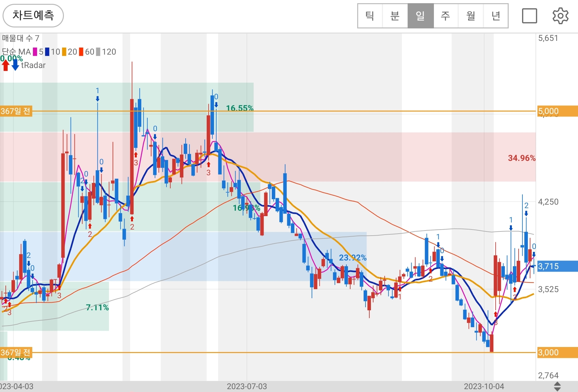Click the 5,651 price axis label
The image size is (578, 392).
click(548, 38)
